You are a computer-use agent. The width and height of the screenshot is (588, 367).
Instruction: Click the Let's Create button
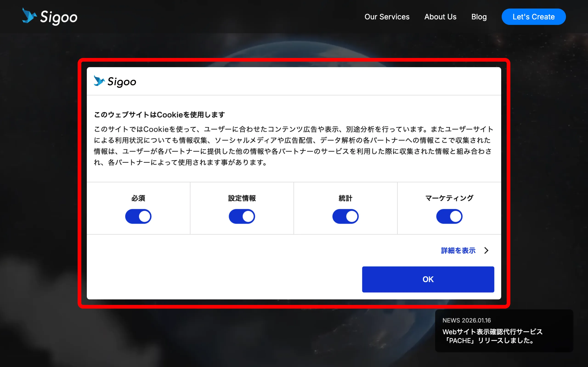534,17
